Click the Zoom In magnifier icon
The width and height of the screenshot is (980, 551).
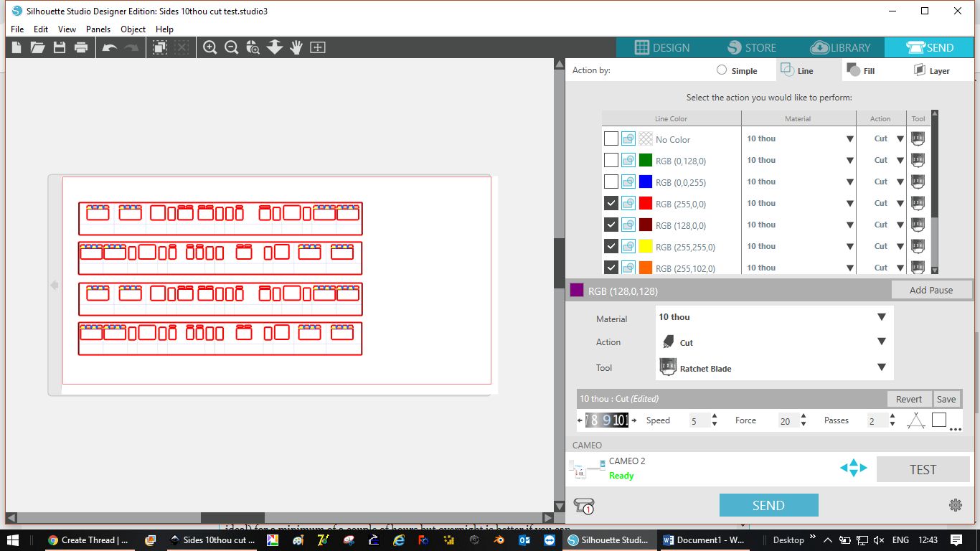(x=209, y=47)
